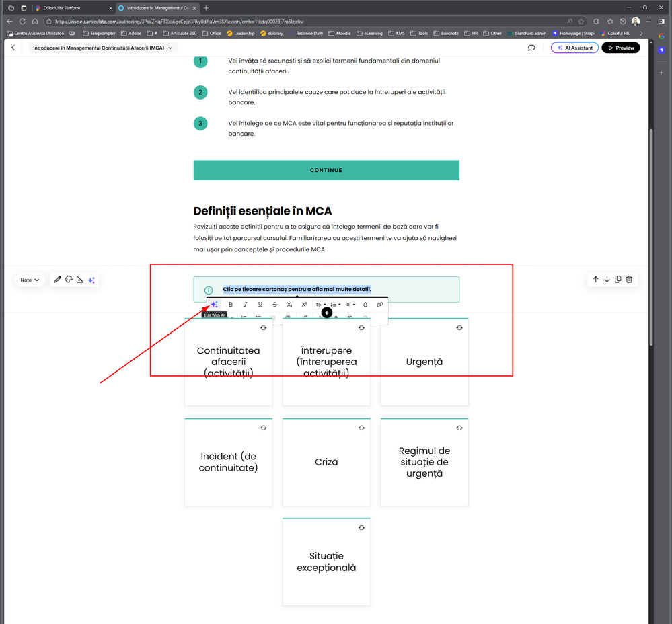Flip the Regimul de situație de urgență card
Image resolution: width=672 pixels, height=624 pixels.
click(459, 428)
